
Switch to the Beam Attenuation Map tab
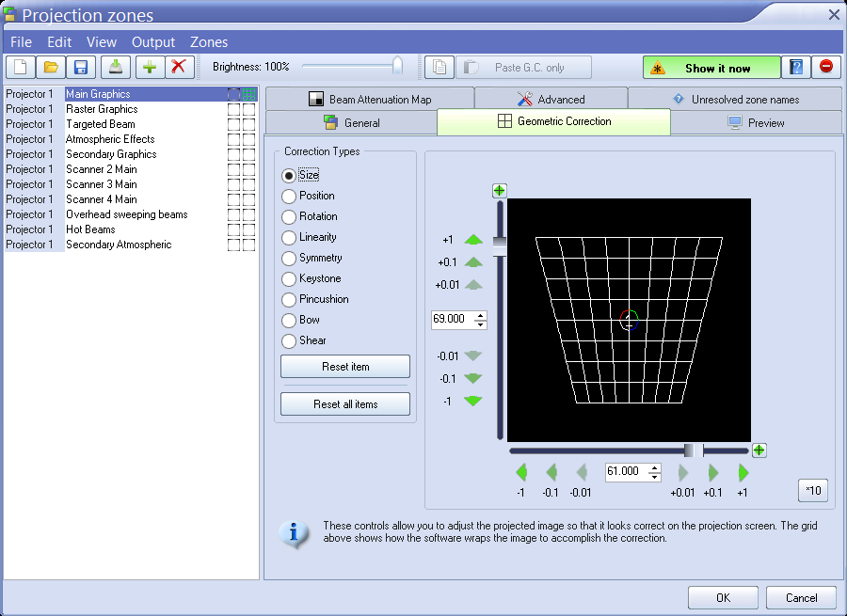tap(369, 99)
